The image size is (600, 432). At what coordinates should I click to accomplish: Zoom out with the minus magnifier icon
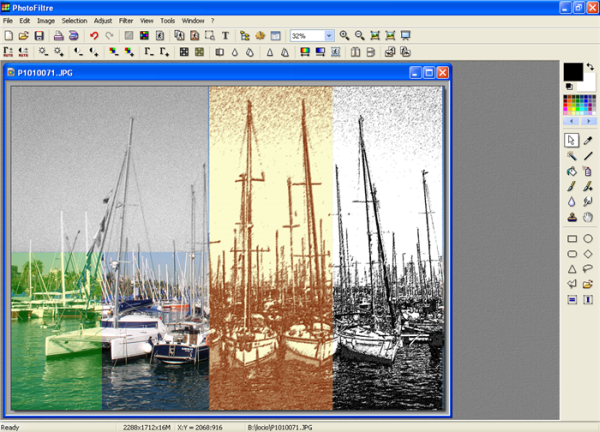click(x=359, y=36)
